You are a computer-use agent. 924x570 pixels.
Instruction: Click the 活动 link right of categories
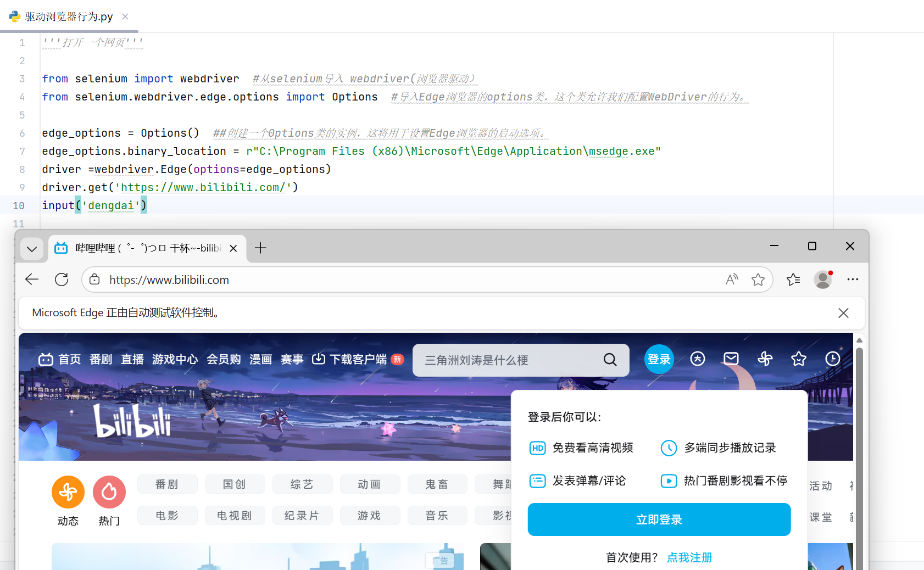pos(821,486)
